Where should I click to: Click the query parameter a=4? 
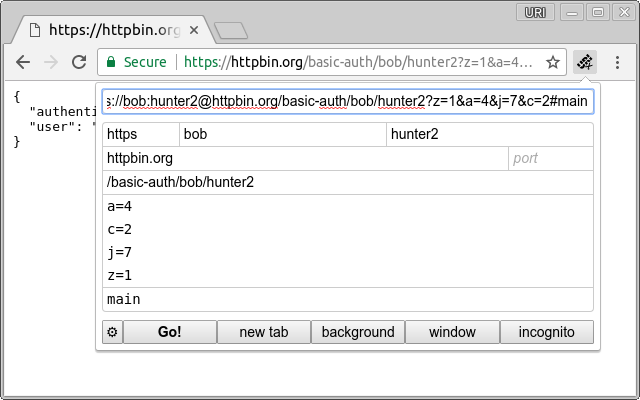tap(120, 207)
